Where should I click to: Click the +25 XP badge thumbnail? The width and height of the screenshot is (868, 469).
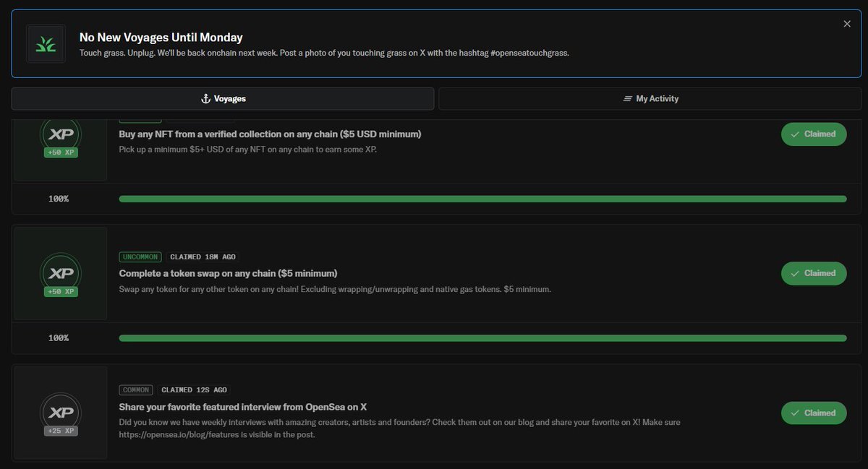(x=61, y=413)
